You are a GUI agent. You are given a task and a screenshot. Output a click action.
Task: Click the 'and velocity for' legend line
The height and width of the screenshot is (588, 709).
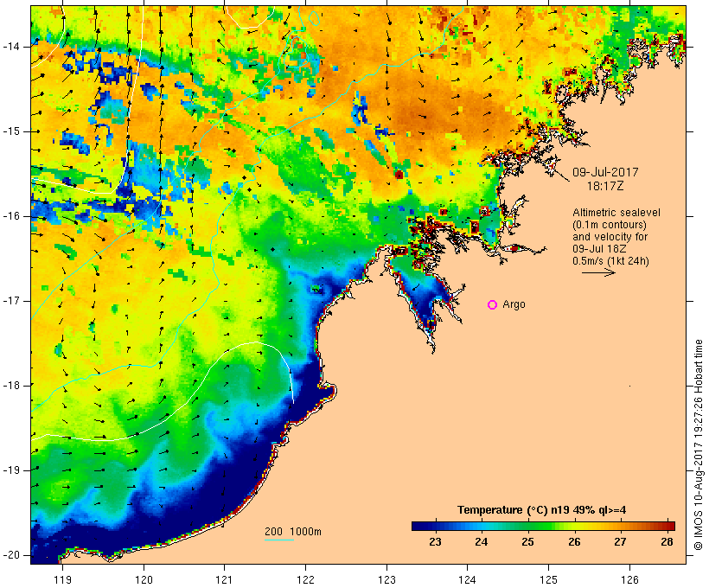click(610, 237)
